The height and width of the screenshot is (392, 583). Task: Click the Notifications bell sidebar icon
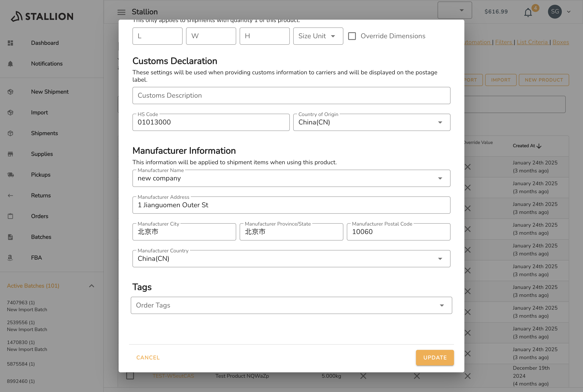(x=10, y=64)
